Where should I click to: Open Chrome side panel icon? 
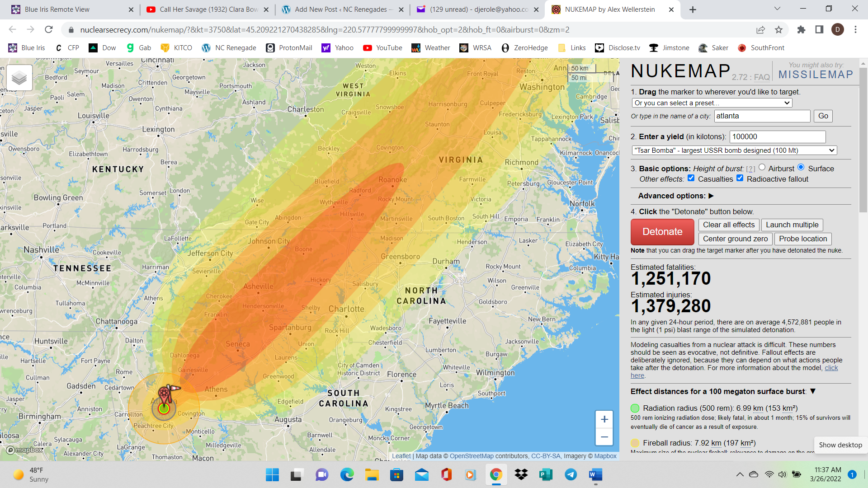click(x=819, y=29)
